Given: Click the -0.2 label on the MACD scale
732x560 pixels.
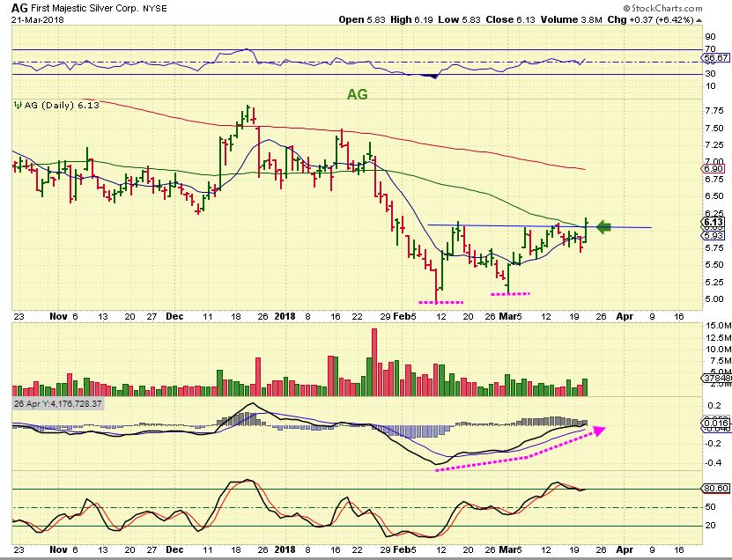Looking at the screenshot, I should pyautogui.click(x=714, y=444).
